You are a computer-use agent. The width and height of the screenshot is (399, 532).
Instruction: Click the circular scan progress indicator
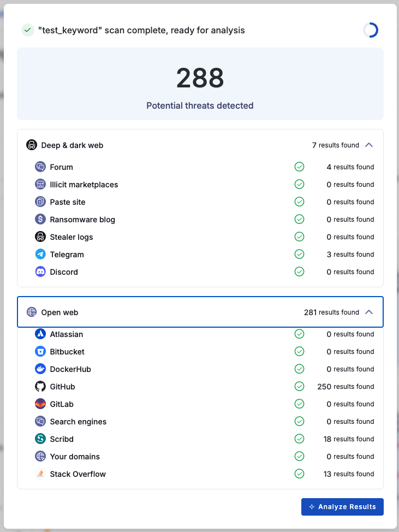click(371, 31)
